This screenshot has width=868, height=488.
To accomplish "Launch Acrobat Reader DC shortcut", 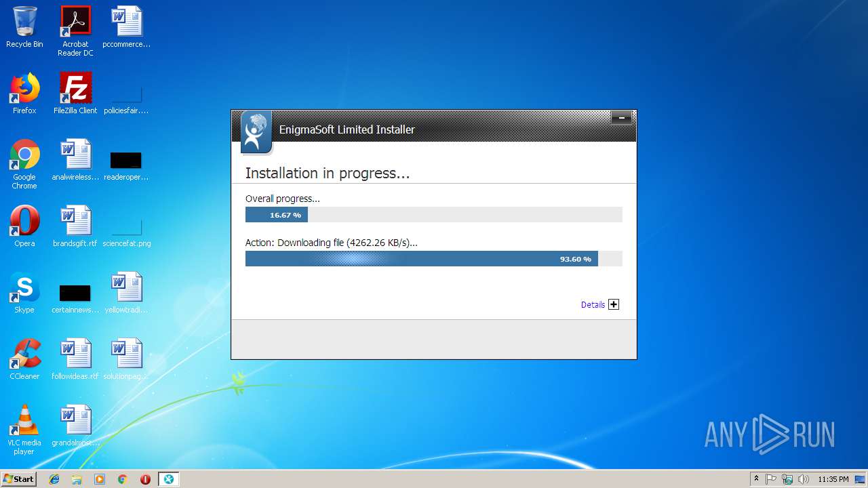I will tap(75, 30).
